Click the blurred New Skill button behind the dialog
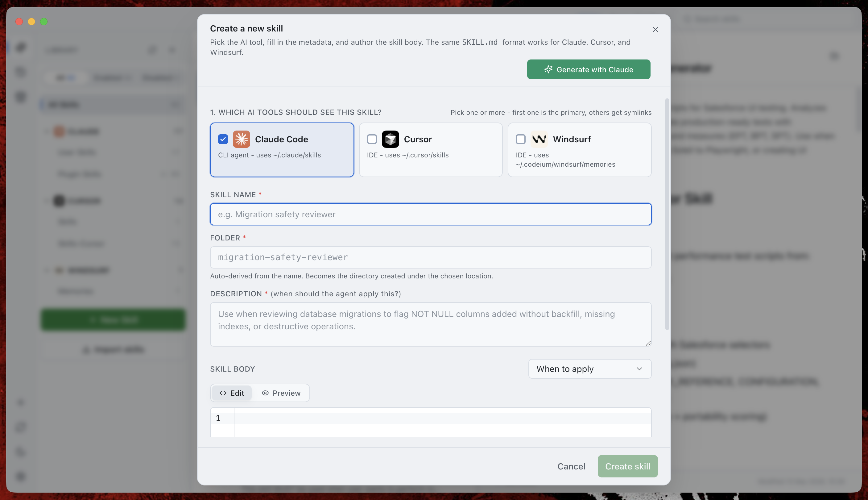 coord(113,320)
